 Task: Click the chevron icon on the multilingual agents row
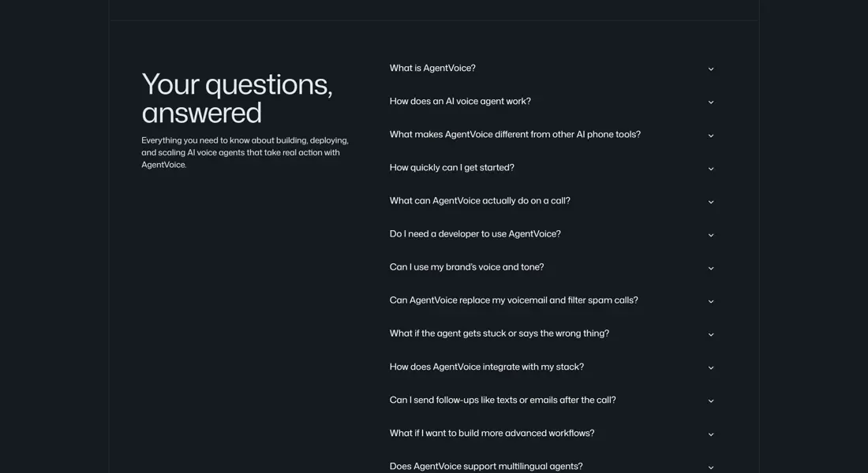coord(710,465)
